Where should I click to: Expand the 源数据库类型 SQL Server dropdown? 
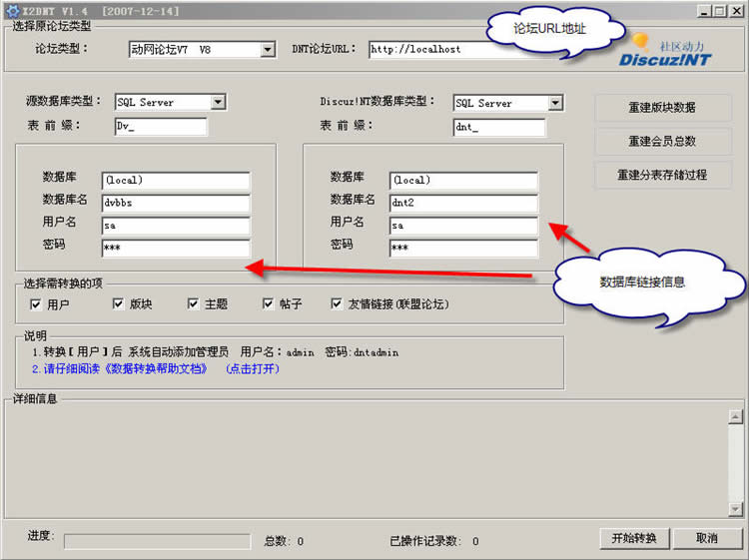pyautogui.click(x=218, y=102)
